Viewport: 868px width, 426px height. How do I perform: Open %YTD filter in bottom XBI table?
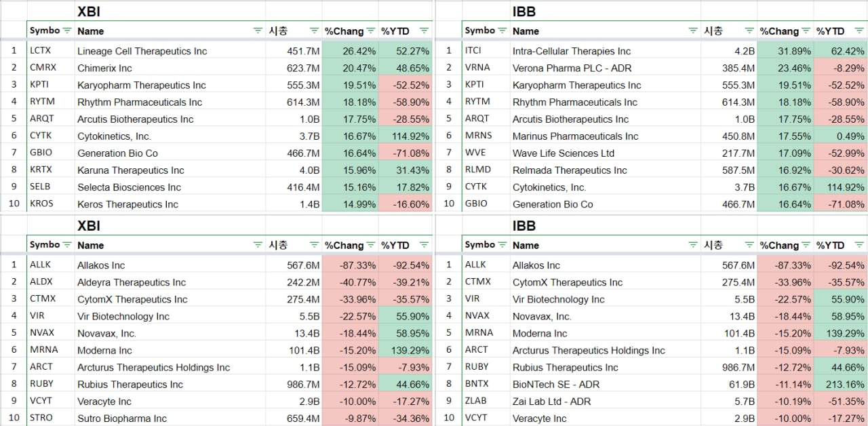click(x=424, y=245)
